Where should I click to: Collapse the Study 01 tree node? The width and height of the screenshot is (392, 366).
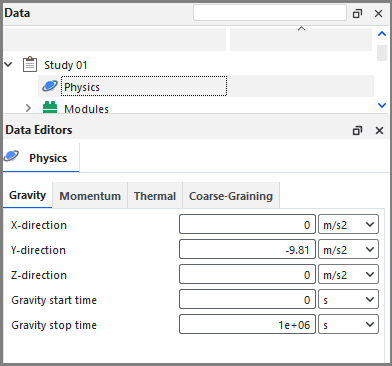[x=8, y=64]
